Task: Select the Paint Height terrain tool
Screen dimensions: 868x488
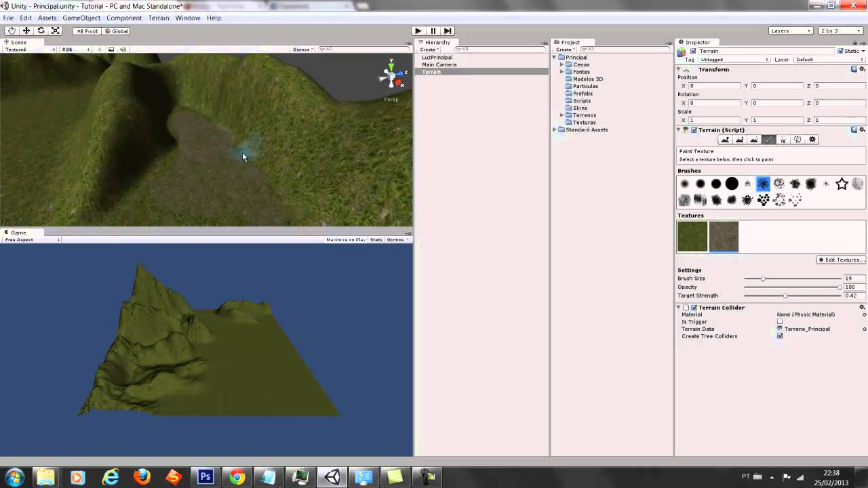Action: [x=739, y=140]
